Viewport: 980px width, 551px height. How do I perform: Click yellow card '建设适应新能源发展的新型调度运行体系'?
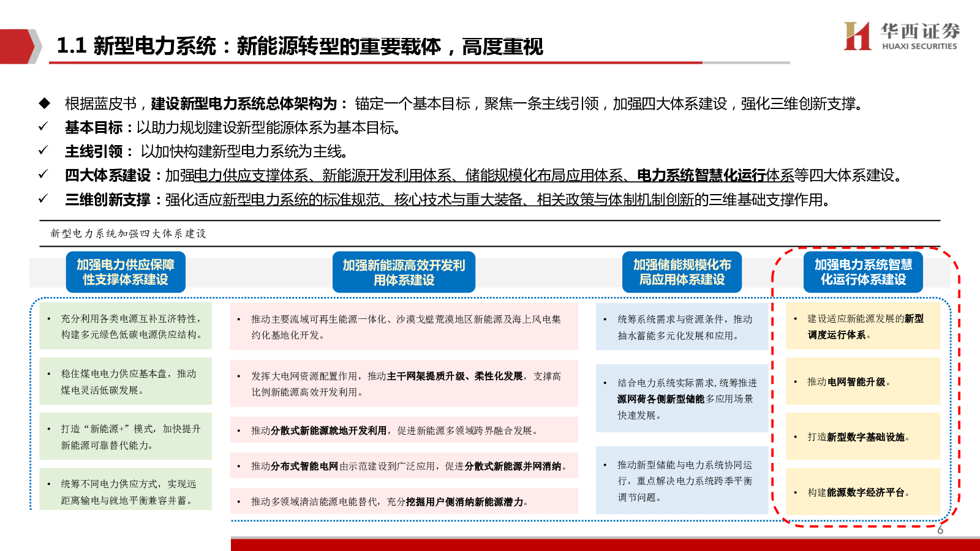[x=863, y=326]
